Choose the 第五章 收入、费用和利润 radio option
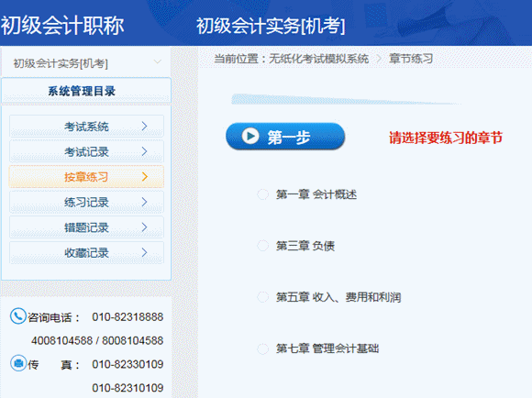Image resolution: width=532 pixels, height=398 pixels. [262, 297]
